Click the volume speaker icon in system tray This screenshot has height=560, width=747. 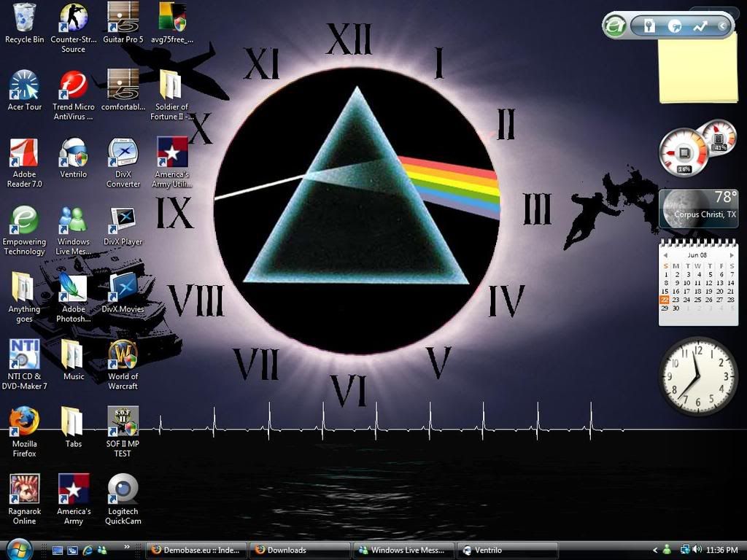697,550
